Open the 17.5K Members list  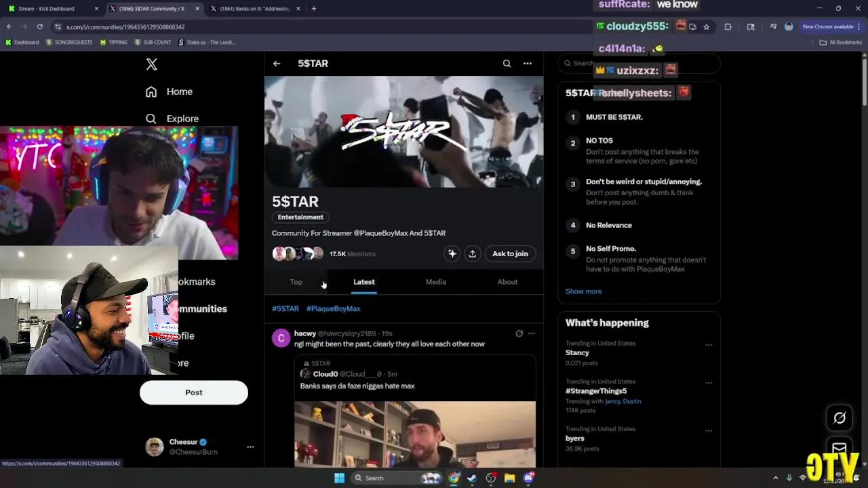352,253
